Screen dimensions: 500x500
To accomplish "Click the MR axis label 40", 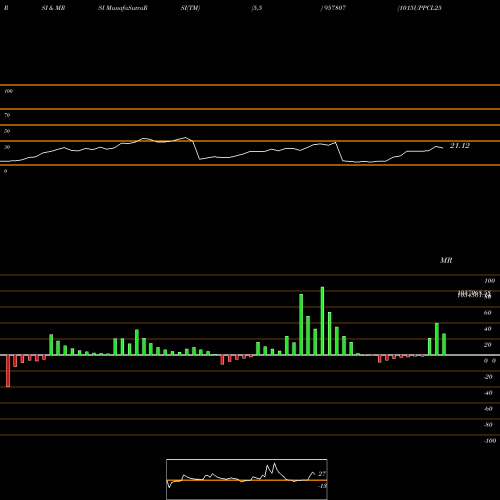I will click(487, 329).
